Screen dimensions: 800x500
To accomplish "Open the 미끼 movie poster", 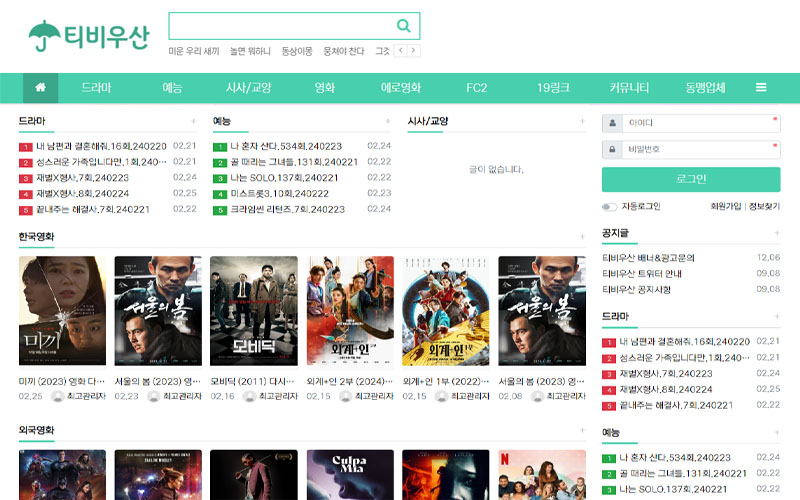I will [x=62, y=311].
